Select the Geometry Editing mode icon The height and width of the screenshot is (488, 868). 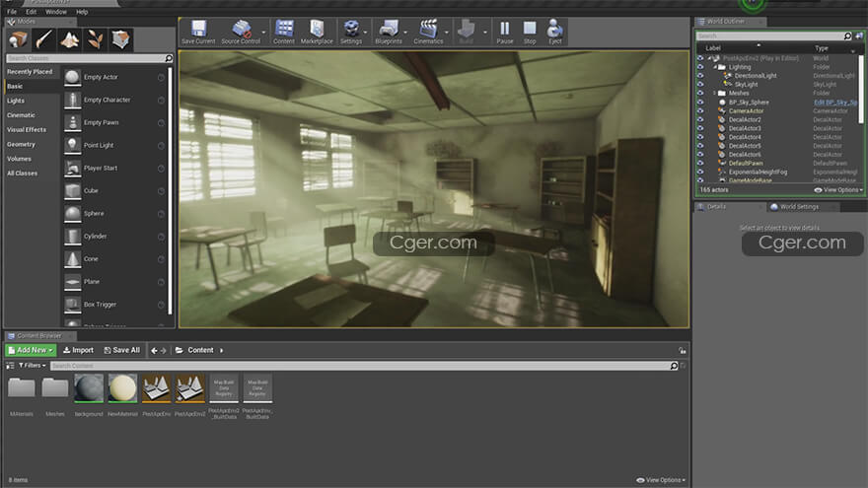[x=120, y=39]
